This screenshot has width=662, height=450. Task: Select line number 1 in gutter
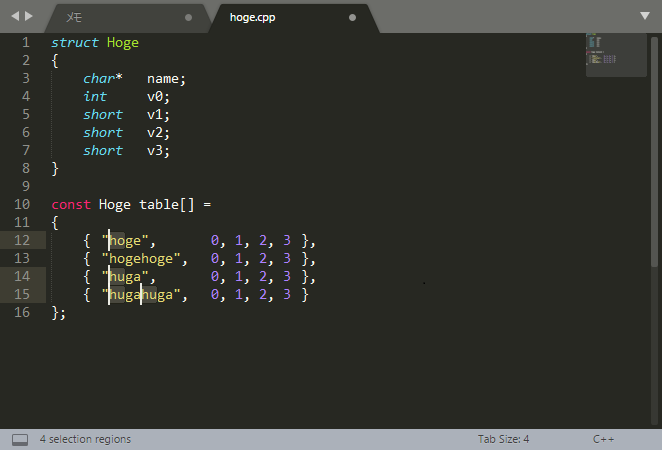tap(26, 42)
